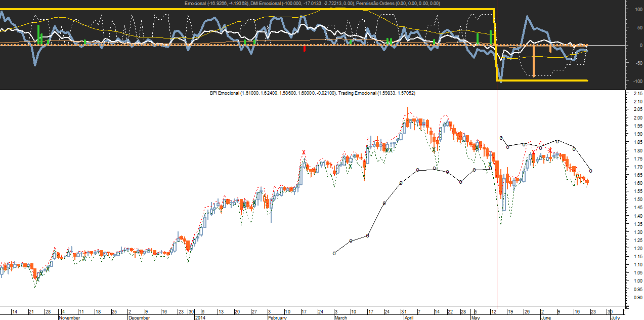The height and width of the screenshot is (320, 644).
Task: Select the 'BPI Emocional' series label
Action: coord(225,94)
